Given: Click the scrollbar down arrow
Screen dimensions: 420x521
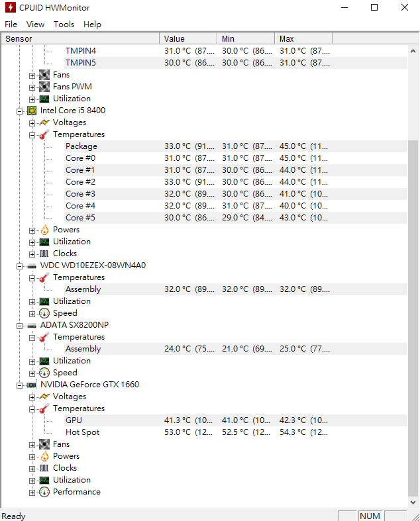Looking at the screenshot, I should pyautogui.click(x=413, y=502).
